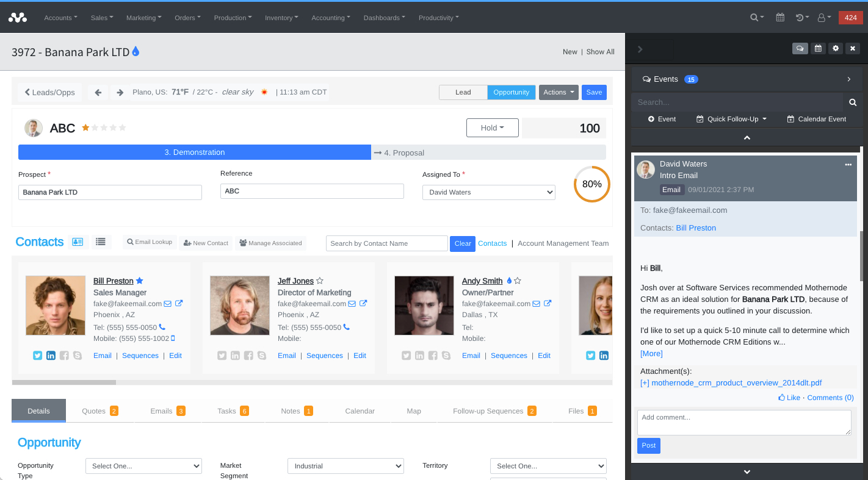Click the side panel calendar icon
The image size is (868, 480).
point(818,49)
